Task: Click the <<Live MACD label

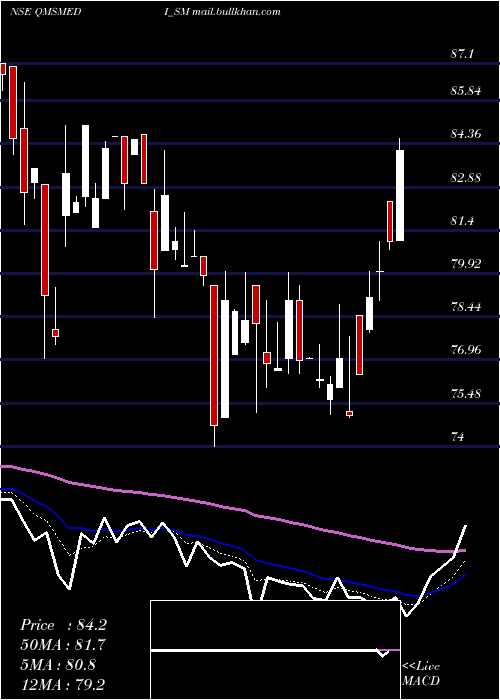Action: (x=421, y=674)
